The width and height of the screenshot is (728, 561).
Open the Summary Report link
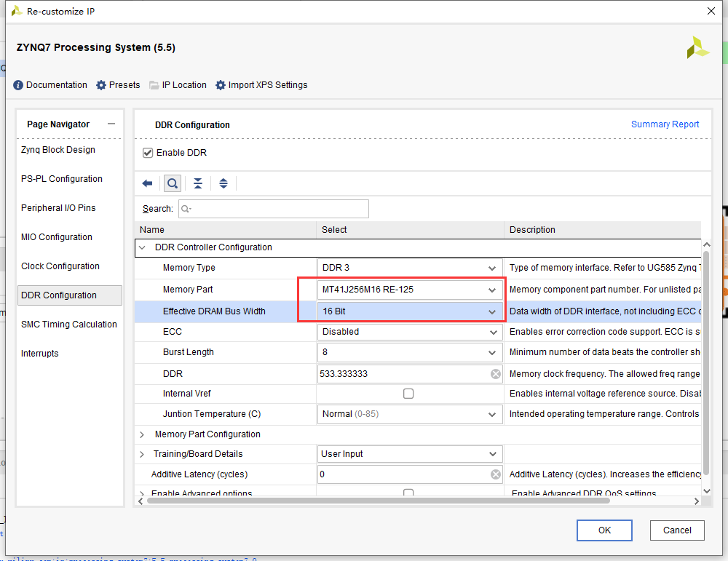pos(665,124)
